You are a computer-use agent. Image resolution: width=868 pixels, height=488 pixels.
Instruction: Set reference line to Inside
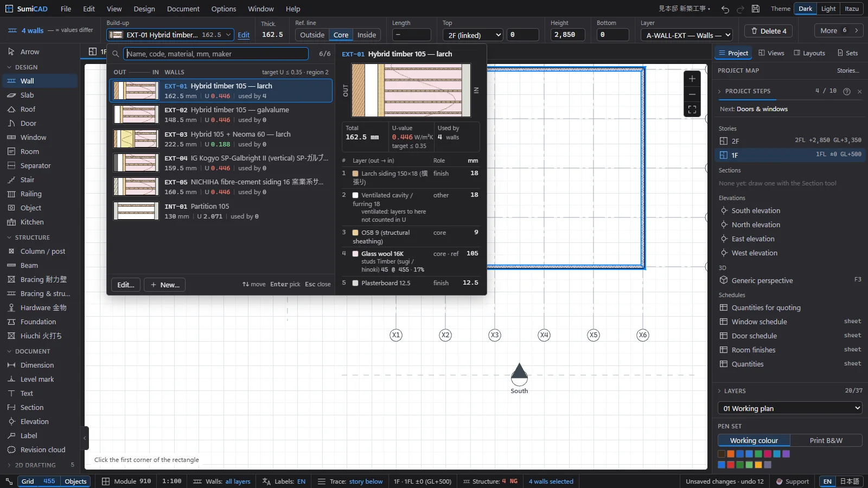[367, 35]
